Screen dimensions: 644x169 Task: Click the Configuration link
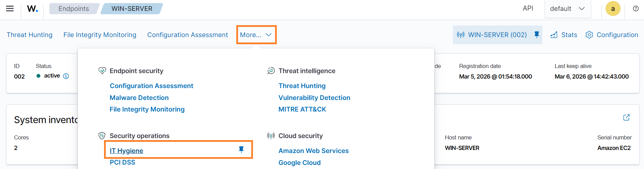617,35
